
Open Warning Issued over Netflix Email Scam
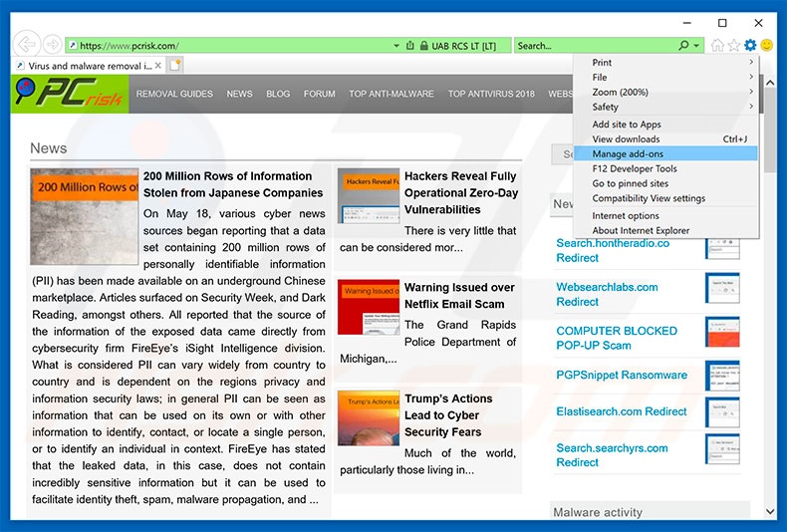click(459, 296)
